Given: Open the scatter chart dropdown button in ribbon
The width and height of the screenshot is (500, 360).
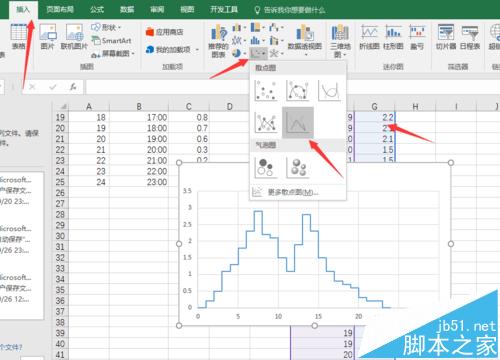Looking at the screenshot, I should click(x=258, y=53).
